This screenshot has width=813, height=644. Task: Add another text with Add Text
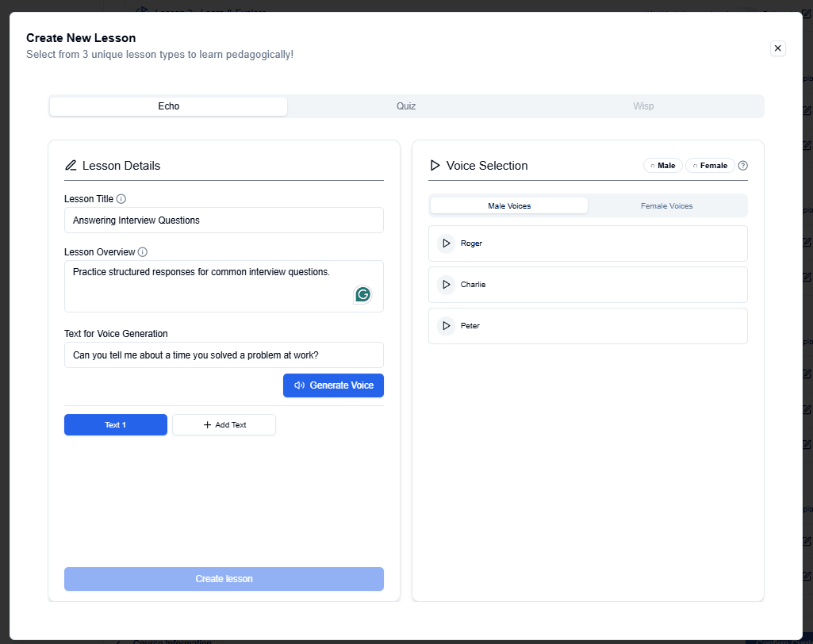click(x=224, y=425)
